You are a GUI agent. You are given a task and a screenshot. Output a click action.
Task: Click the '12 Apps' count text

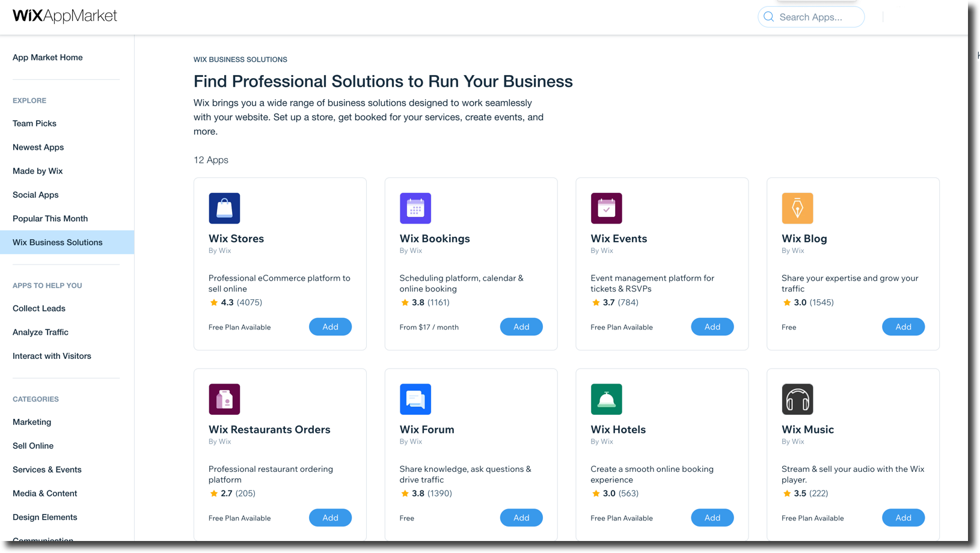(x=211, y=160)
